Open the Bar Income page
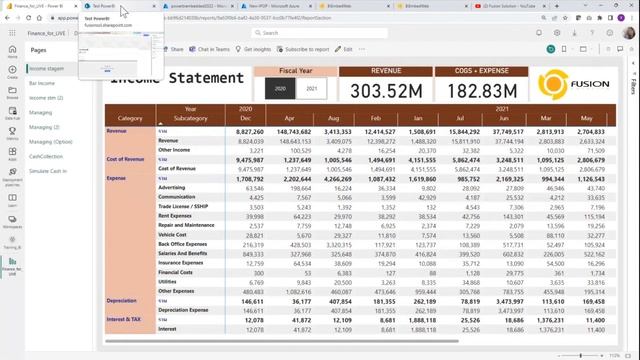Screen dimensions: 640x360 pyautogui.click(x=42, y=83)
